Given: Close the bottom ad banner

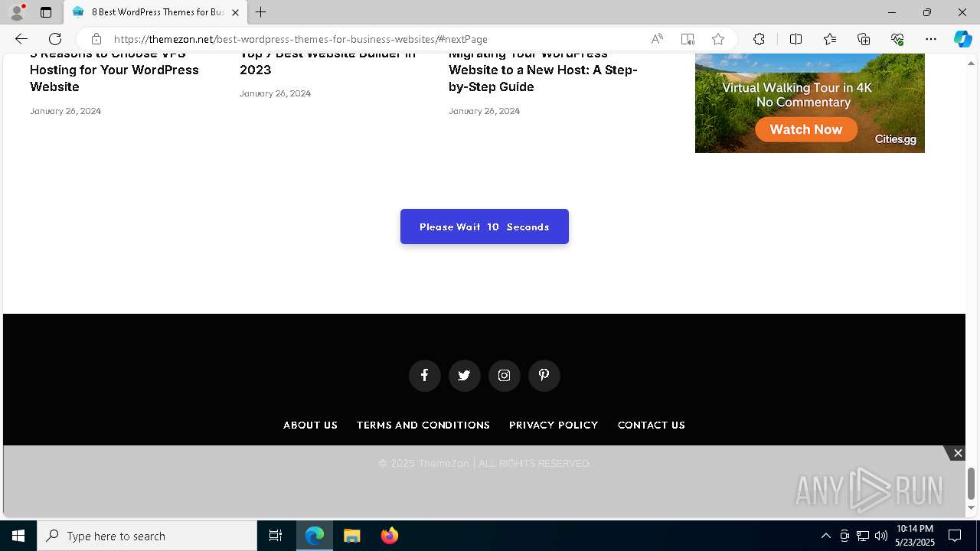Looking at the screenshot, I should pyautogui.click(x=958, y=453).
